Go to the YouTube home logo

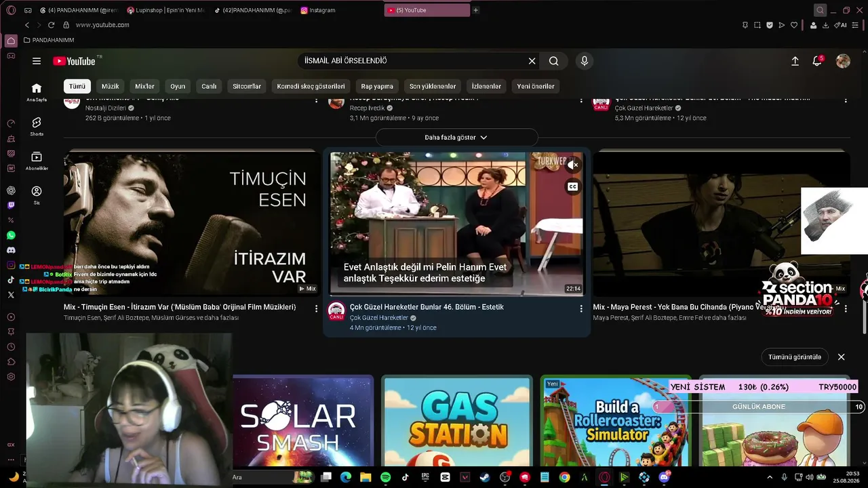[x=75, y=61]
